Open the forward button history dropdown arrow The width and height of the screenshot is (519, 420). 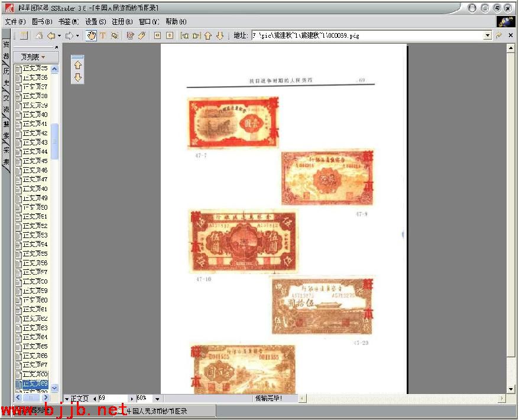(x=77, y=35)
